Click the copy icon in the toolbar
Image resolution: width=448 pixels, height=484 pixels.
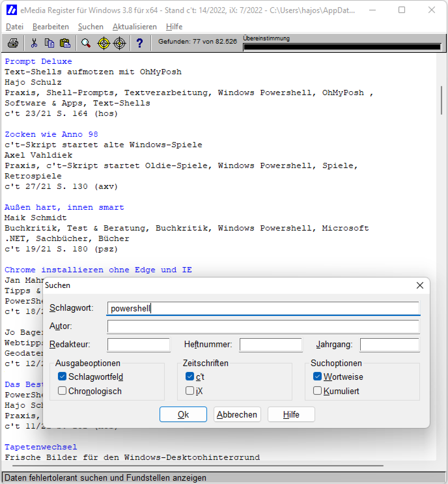coord(49,43)
